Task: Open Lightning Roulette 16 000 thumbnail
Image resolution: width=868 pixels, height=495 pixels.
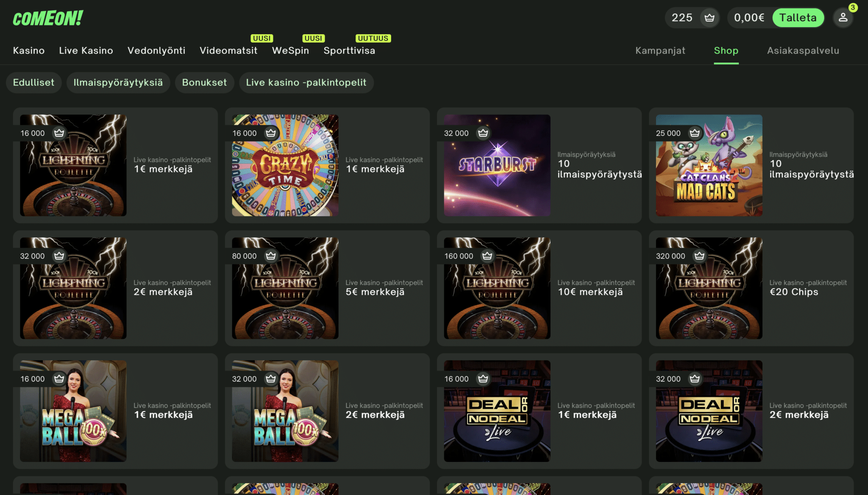Action: pyautogui.click(x=73, y=166)
